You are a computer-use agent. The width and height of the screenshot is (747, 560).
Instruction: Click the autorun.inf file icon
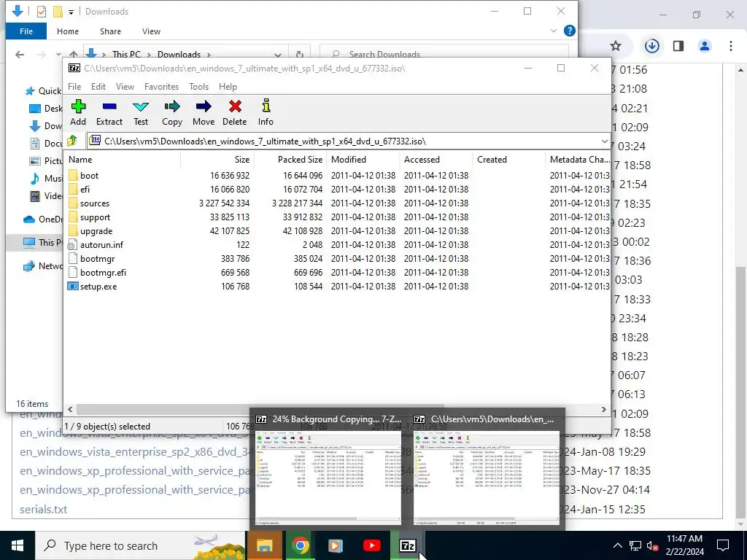72,245
